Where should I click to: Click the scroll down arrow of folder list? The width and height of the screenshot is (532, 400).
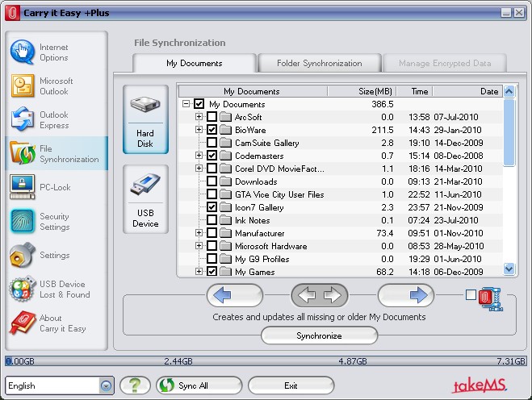pyautogui.click(x=509, y=269)
